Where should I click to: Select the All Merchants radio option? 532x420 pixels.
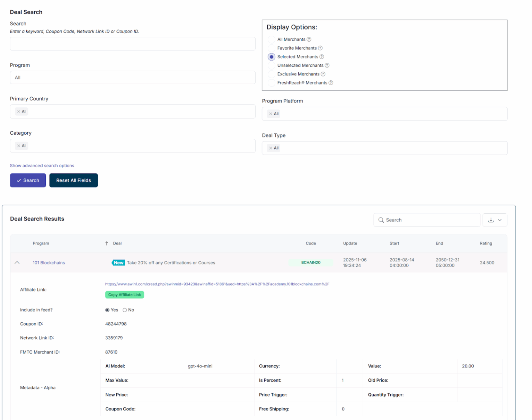pos(272,39)
